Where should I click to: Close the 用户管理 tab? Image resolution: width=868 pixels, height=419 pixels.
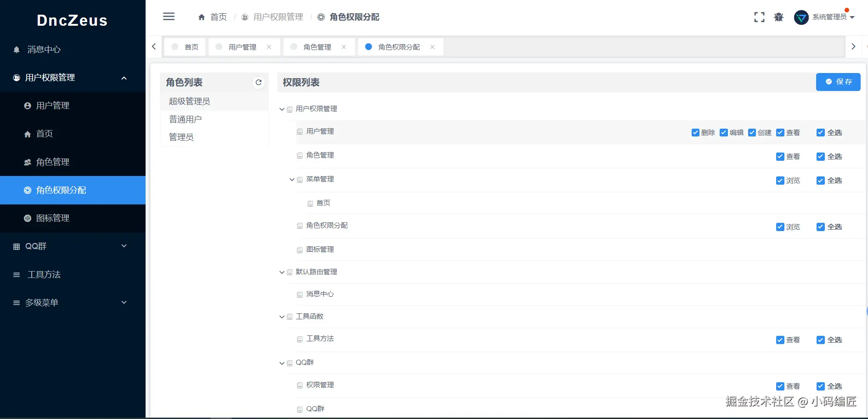(x=269, y=47)
